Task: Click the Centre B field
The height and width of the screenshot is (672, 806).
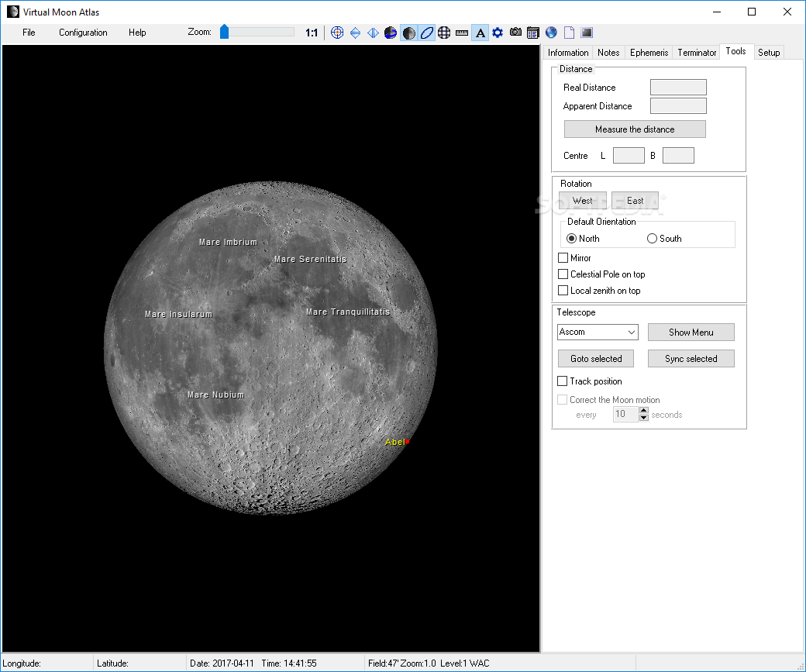Action: click(x=678, y=155)
